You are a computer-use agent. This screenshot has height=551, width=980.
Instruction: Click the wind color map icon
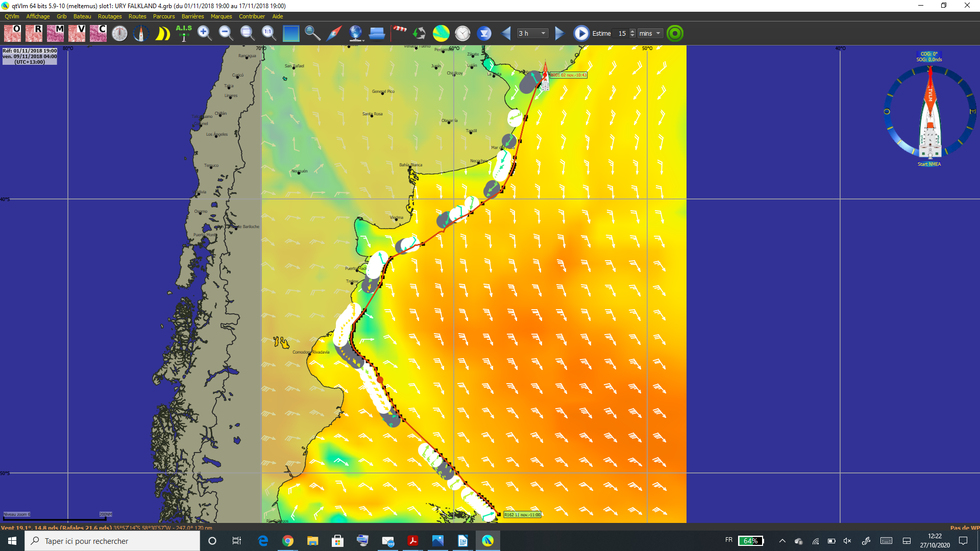(x=441, y=33)
